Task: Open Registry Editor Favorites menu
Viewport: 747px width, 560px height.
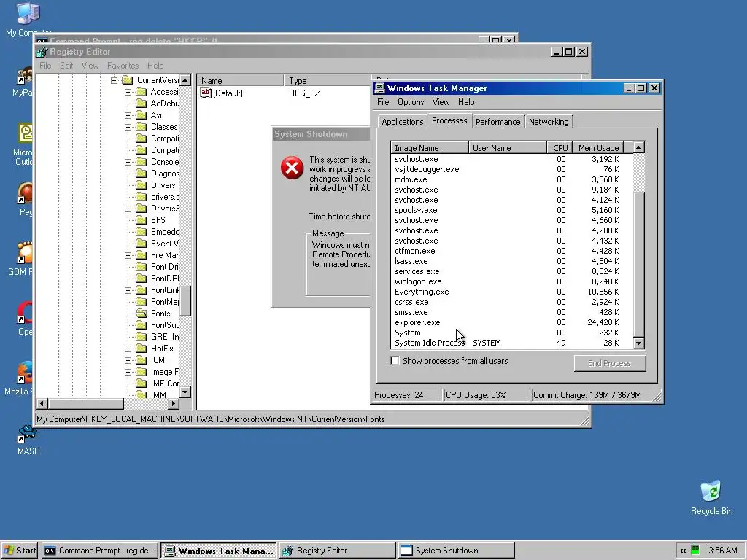Action: 123,66
